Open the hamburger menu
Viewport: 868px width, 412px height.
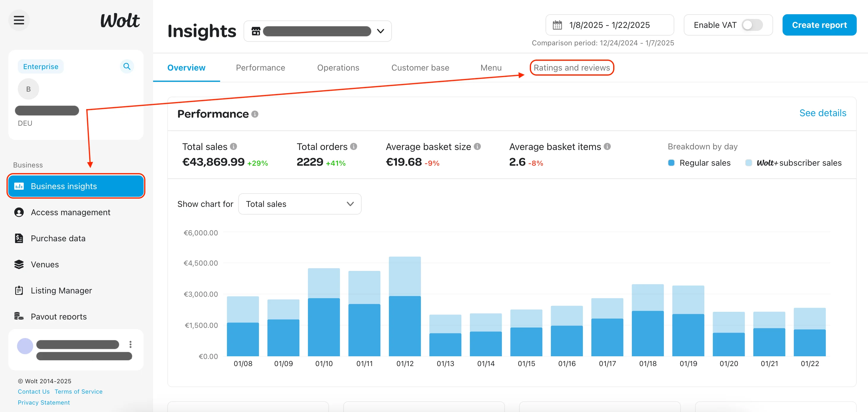[x=19, y=20]
